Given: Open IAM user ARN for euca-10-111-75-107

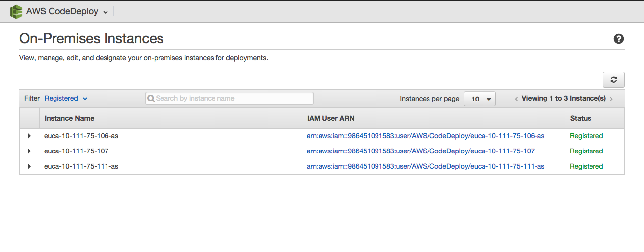Looking at the screenshot, I should click(420, 151).
